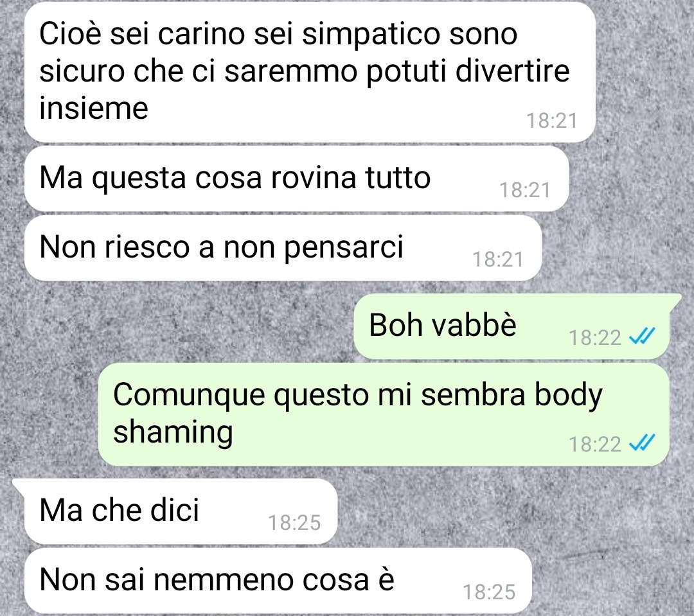Image resolution: width=694 pixels, height=616 pixels.
Task: Tap the 18:21 timestamp on the 'insieme' message
Action: point(552,121)
